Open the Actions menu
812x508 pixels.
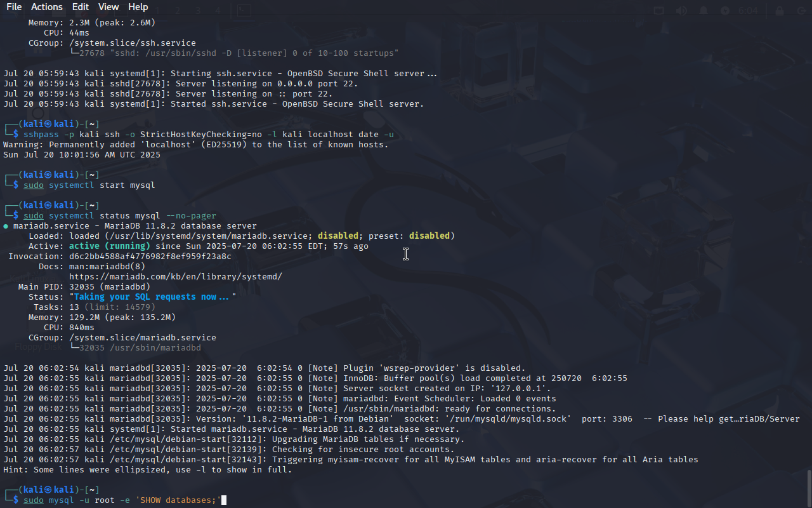coord(47,7)
